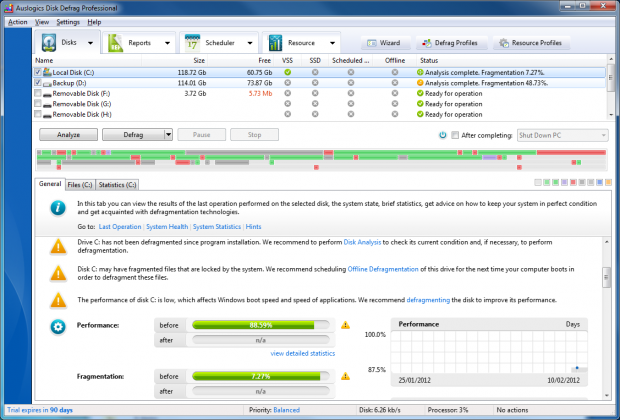
Task: Click the purple legend color swatch
Action: (564, 182)
